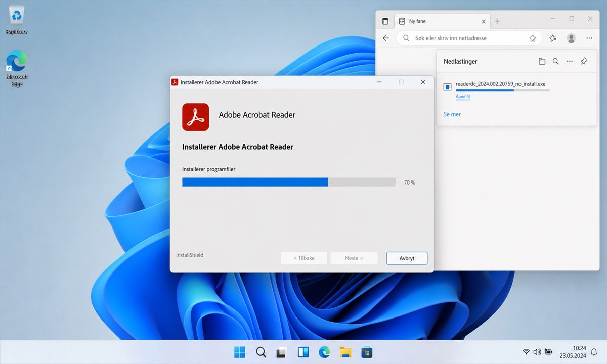Go back using the Edge back arrow
Image resolution: width=607 pixels, height=364 pixels.
[x=386, y=38]
